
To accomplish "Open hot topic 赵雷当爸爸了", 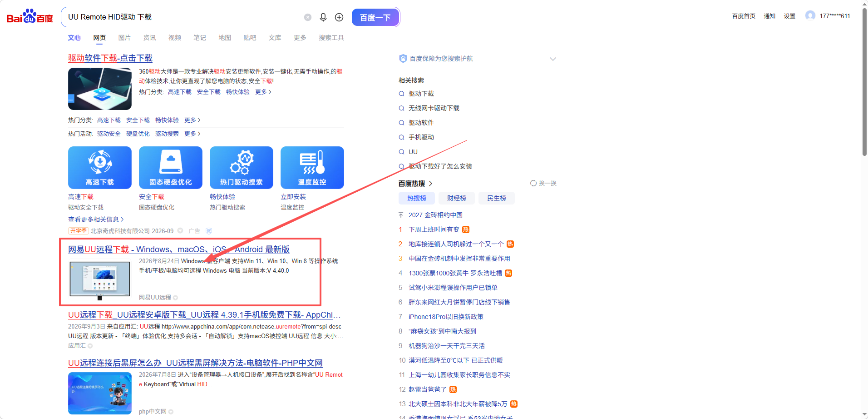I will 428,389.
